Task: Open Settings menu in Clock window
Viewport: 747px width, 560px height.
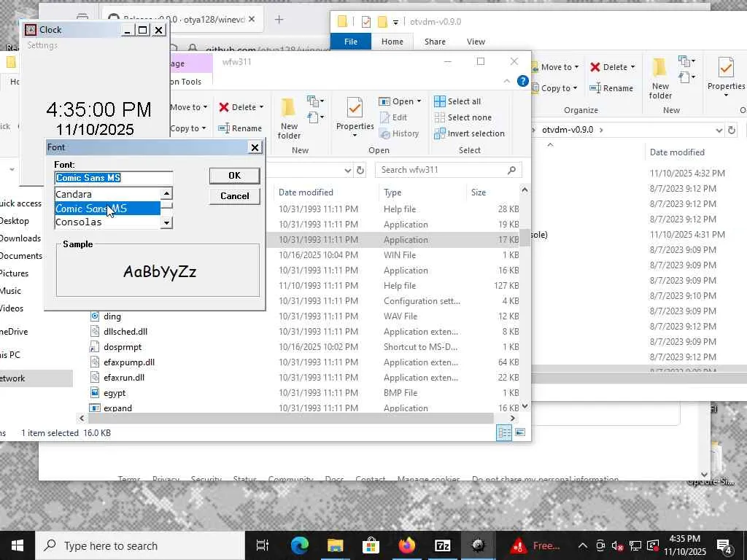Action: [42, 45]
